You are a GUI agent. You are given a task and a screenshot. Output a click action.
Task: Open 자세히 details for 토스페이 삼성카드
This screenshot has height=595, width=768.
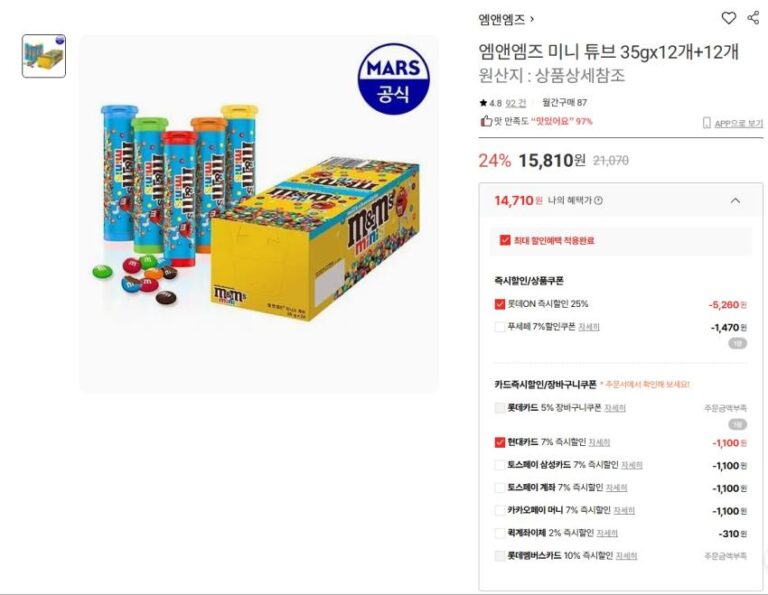tap(631, 465)
